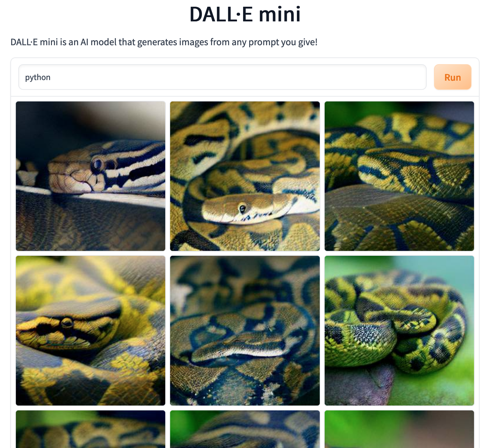Choose the blurry green bottom-right image
This screenshot has height=448, width=485.
coord(399,429)
